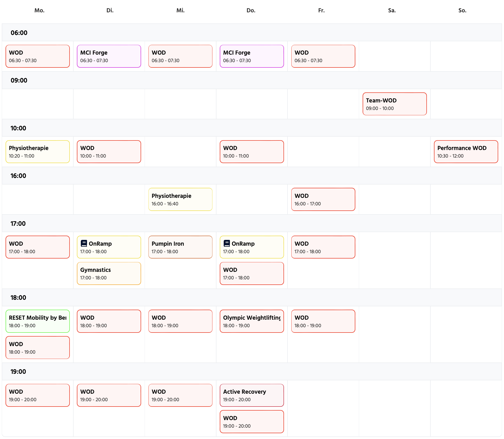This screenshot has width=504, height=439.
Task: Open Friday's 16:00 WOD class
Action: coord(323,199)
